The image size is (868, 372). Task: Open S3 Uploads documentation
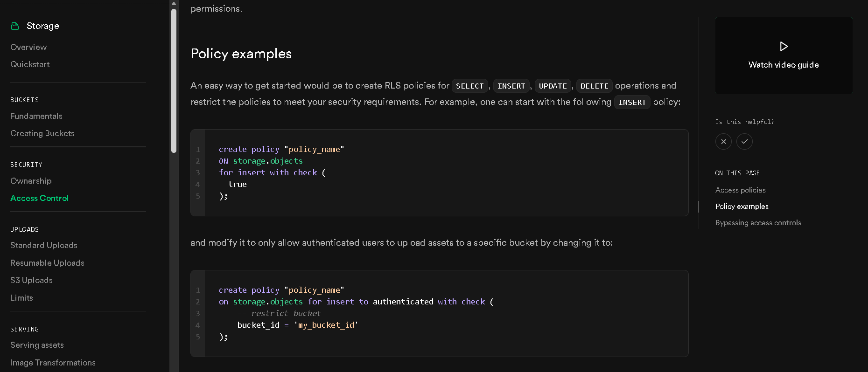point(31,280)
